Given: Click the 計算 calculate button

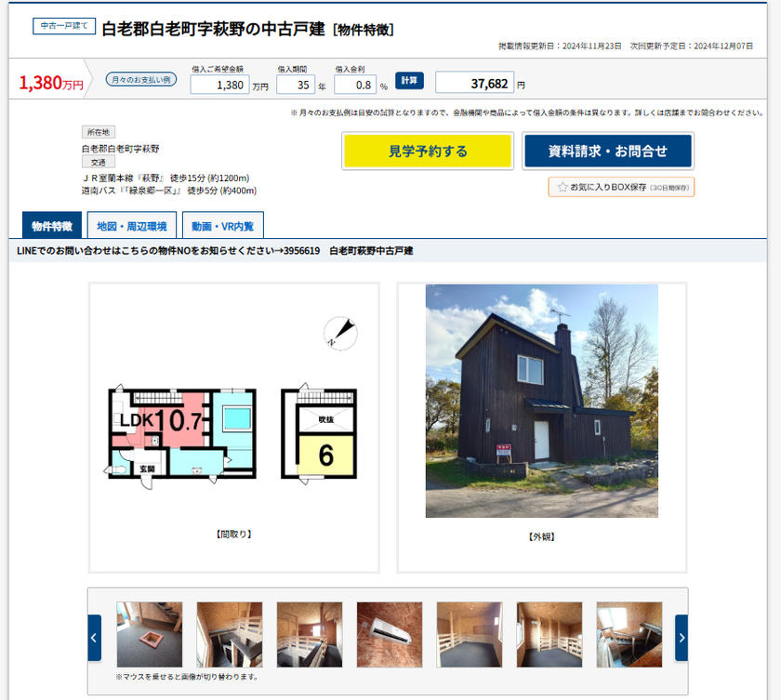Looking at the screenshot, I should [x=409, y=81].
